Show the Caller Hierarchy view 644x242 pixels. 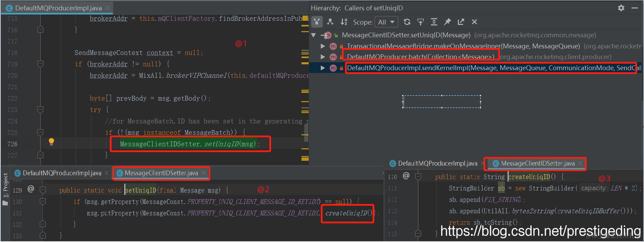[317, 22]
